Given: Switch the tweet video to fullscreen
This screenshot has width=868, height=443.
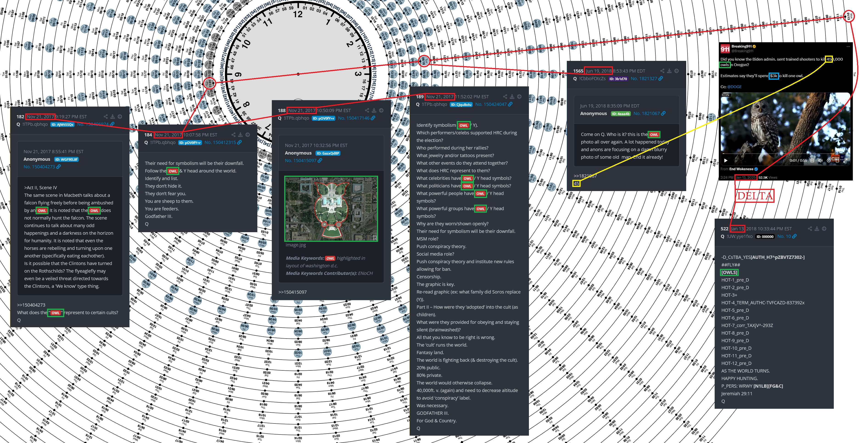Looking at the screenshot, I should (845, 161).
